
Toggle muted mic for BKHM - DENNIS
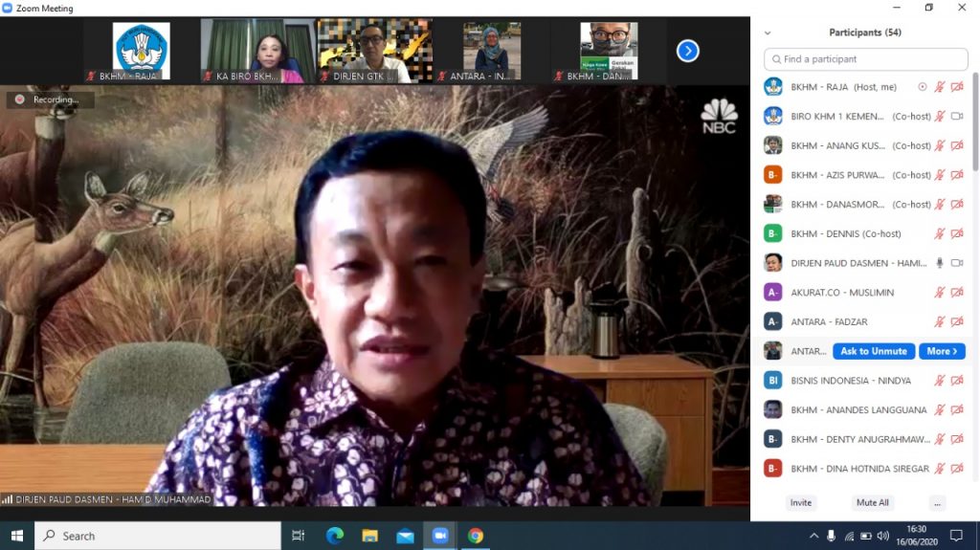[940, 234]
